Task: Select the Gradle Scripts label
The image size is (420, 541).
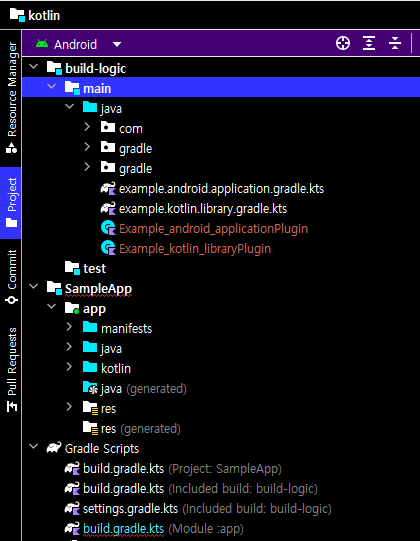Action: (102, 449)
